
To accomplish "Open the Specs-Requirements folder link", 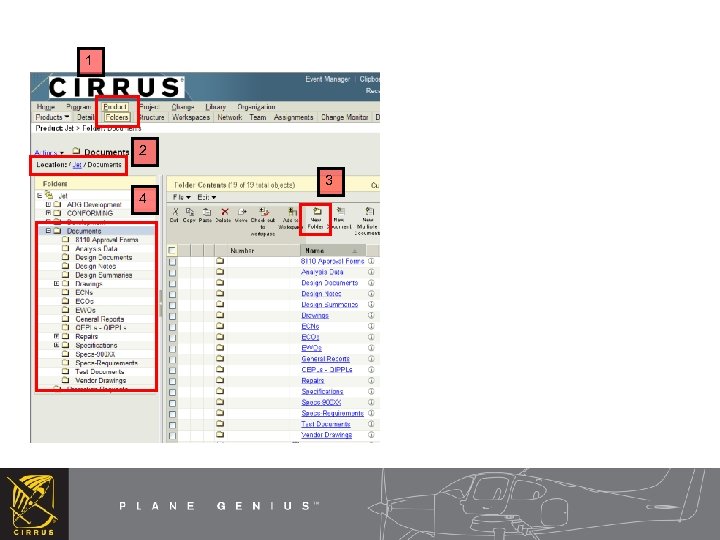I will (332, 413).
